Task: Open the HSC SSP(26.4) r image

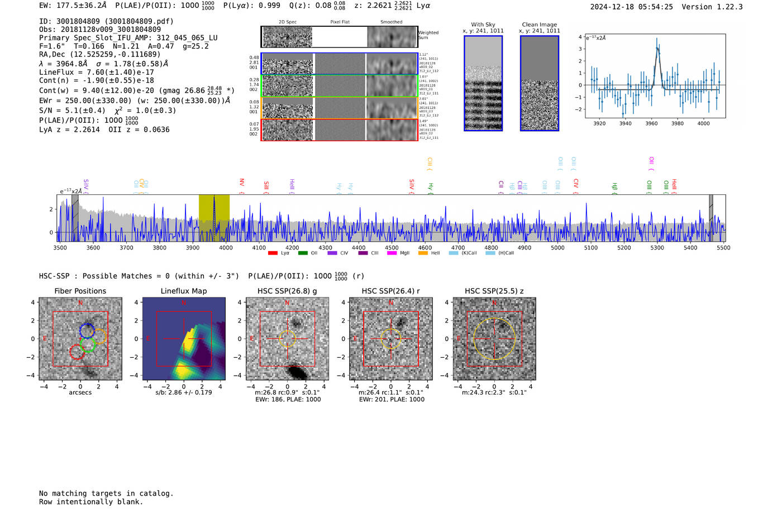Action: point(391,339)
